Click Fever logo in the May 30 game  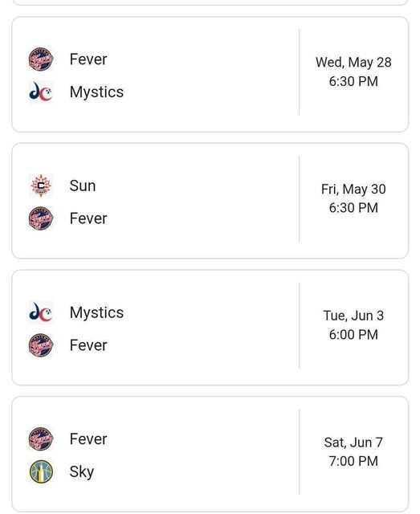[x=41, y=218]
